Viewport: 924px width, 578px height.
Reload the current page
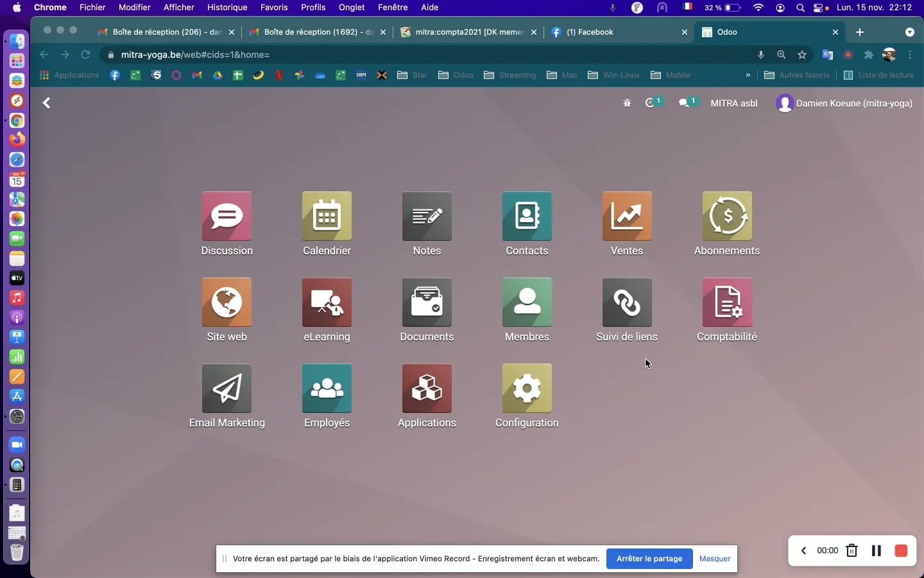click(x=85, y=55)
